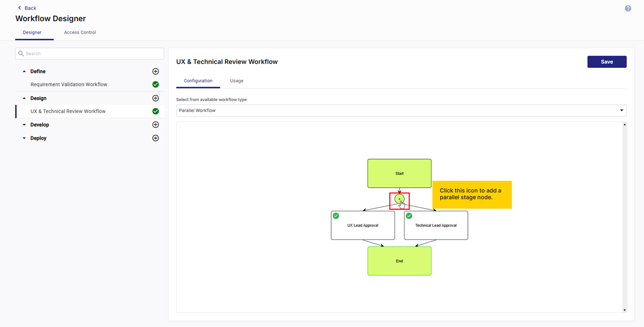Click the Develop section label
The width and height of the screenshot is (644, 327).
(40, 125)
